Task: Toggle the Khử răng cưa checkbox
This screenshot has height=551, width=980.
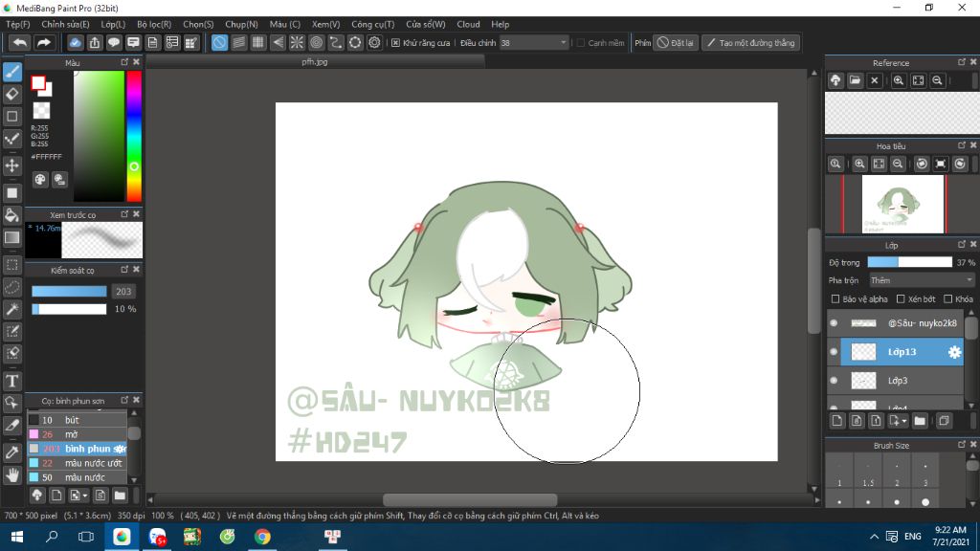Action: 395,43
